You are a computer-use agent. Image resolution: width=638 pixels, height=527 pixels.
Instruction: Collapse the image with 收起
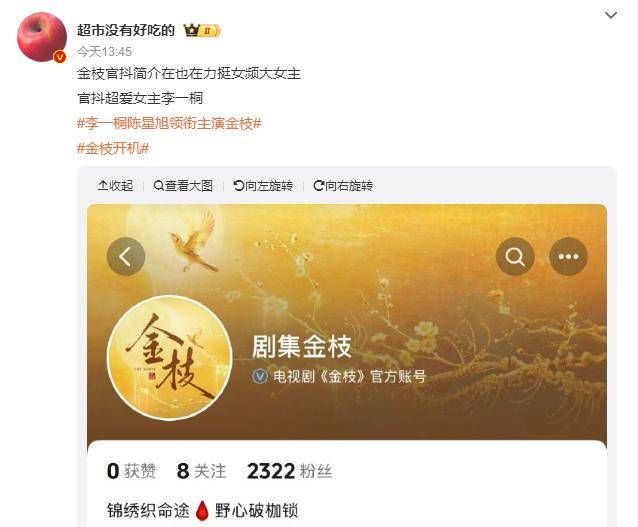pos(116,186)
